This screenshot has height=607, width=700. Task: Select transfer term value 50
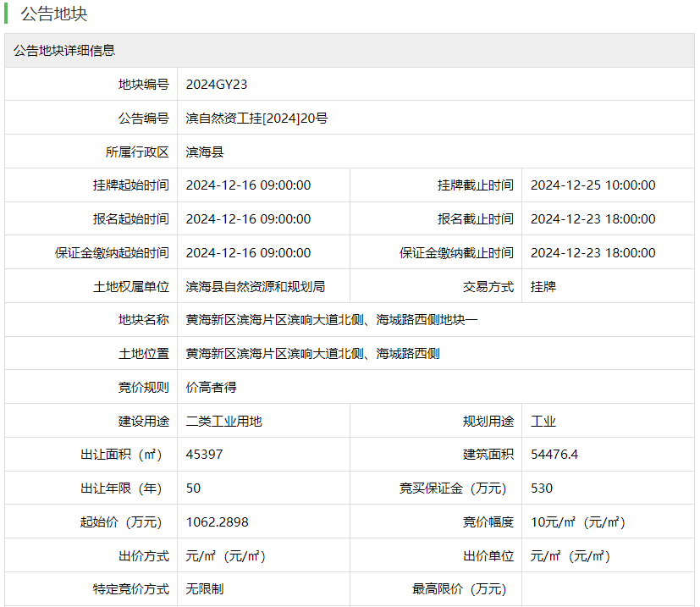[193, 488]
